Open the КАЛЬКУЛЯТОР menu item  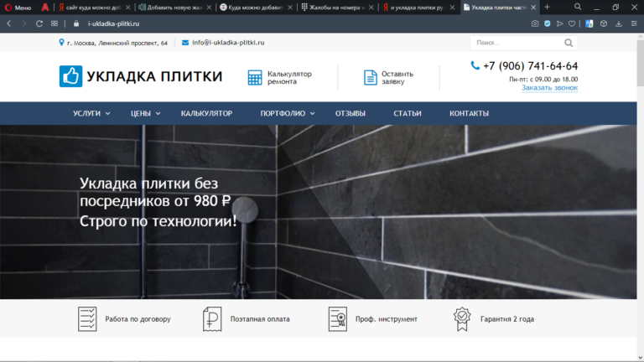coord(206,113)
